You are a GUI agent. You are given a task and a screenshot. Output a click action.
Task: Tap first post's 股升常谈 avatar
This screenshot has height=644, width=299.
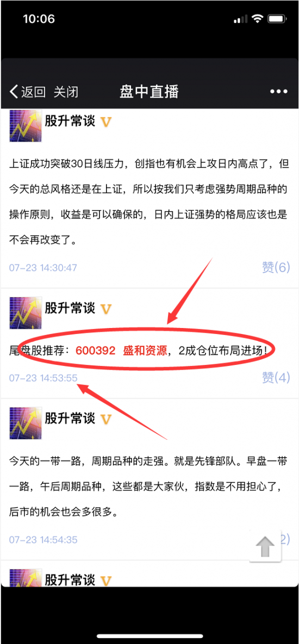tap(26, 126)
